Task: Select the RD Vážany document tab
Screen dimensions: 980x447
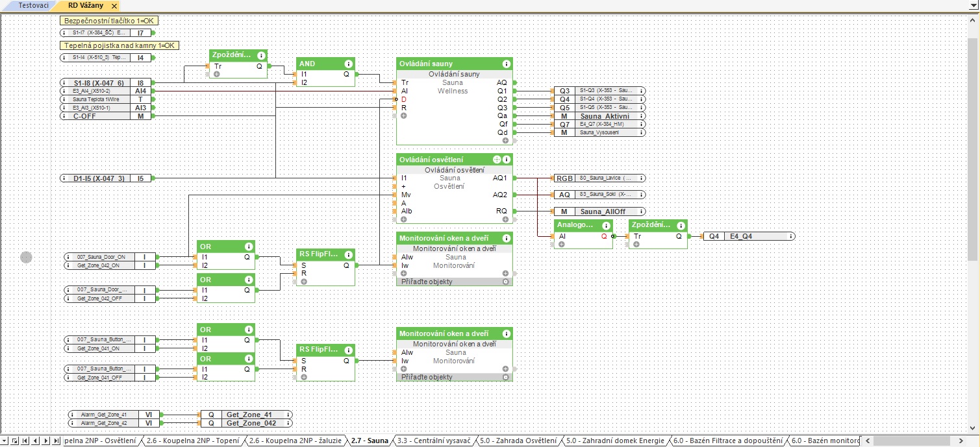Action: (x=86, y=5)
